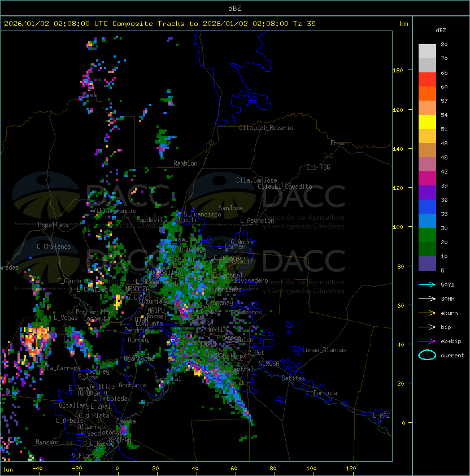Image resolution: width=470 pixels, height=476 pixels.
Task: Click the 'dBZ' heading above the color scale
Action: pos(441,31)
